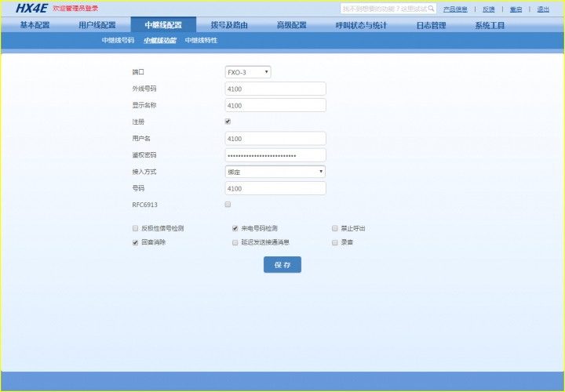Toggle the 注册 checkbox
Screen dimensions: 565x392
(x=228, y=122)
